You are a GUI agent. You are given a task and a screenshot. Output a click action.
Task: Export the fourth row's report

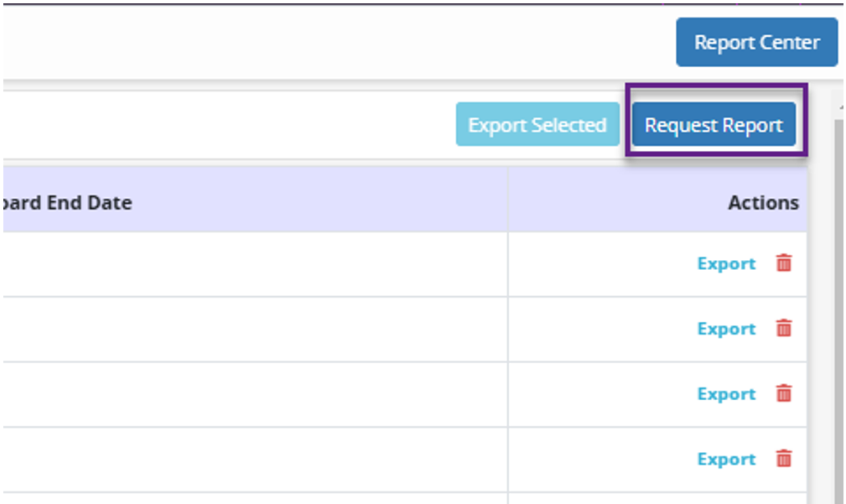click(726, 459)
